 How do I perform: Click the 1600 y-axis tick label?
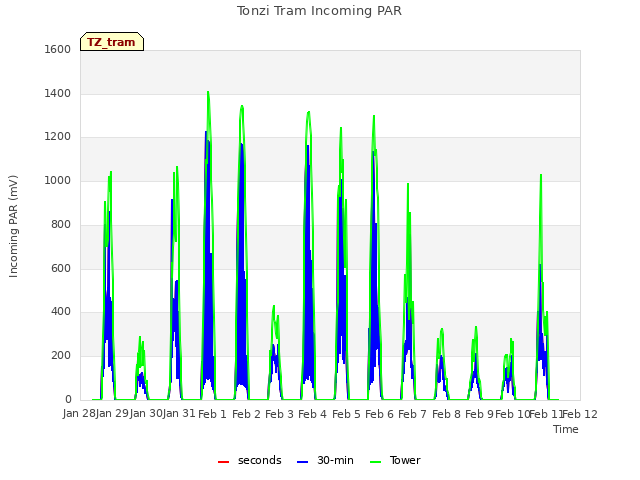coord(58,49)
